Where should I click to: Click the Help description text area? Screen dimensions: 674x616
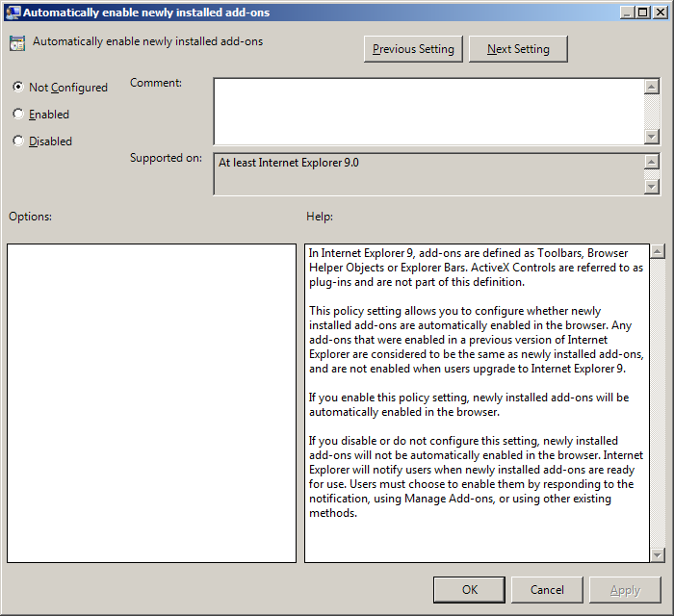click(477, 402)
